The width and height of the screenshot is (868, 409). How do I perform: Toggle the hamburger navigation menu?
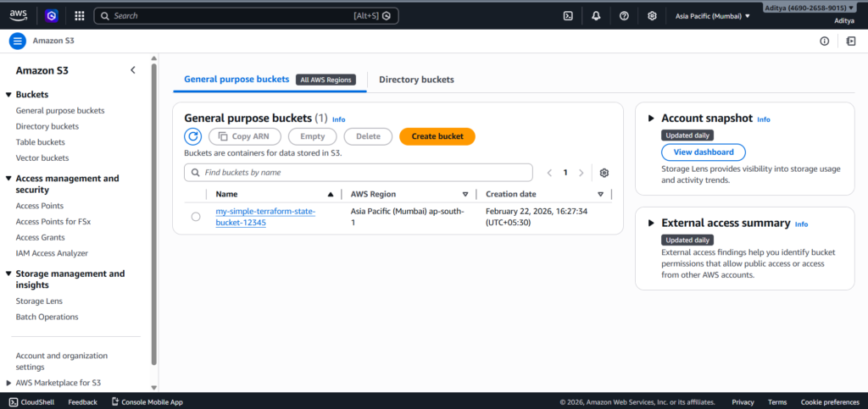pyautogui.click(x=18, y=41)
